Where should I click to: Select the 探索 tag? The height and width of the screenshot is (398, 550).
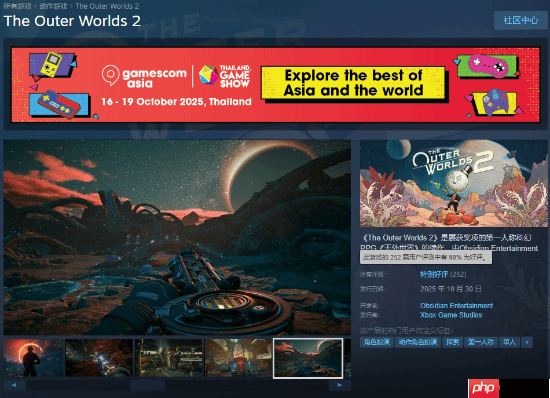452,342
